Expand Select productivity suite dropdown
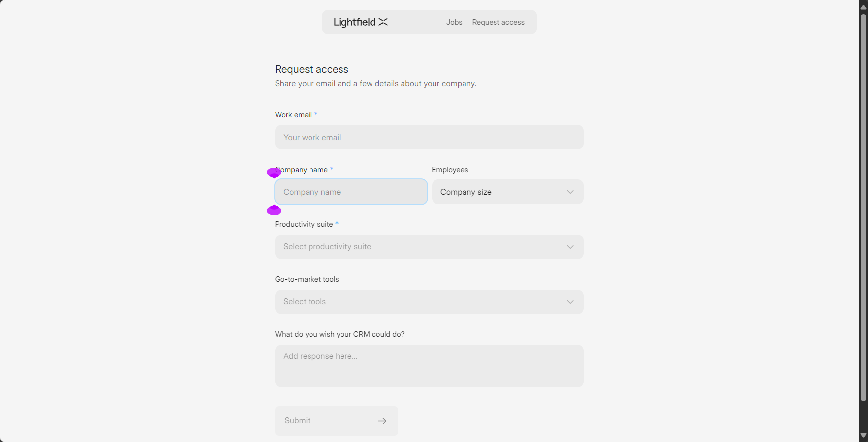The width and height of the screenshot is (868, 442). coord(429,247)
